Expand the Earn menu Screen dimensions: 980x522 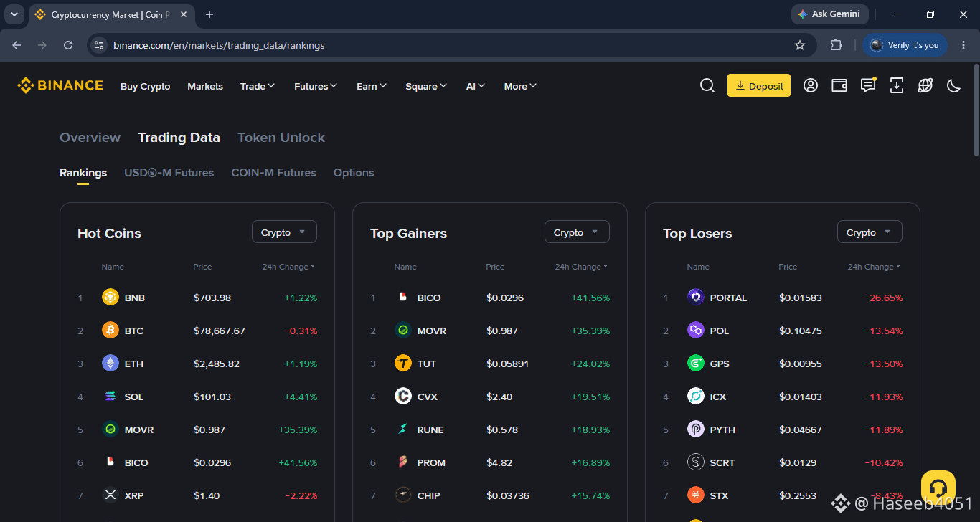pos(372,86)
